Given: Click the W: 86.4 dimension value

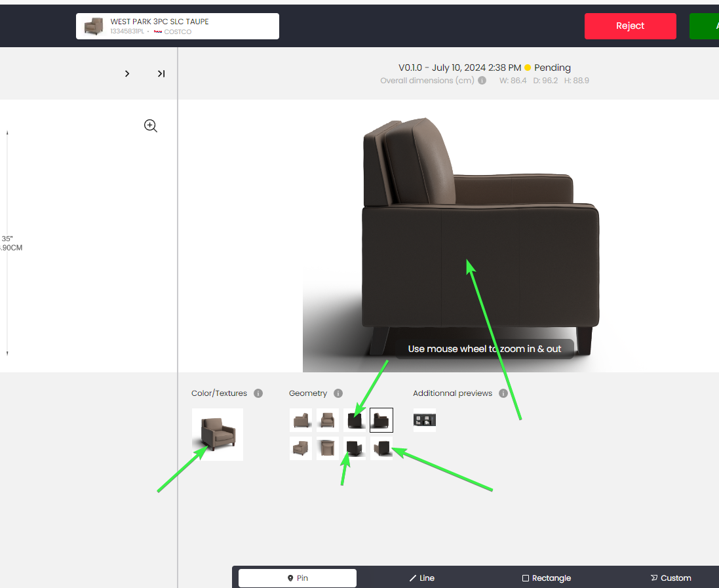Looking at the screenshot, I should point(513,80).
